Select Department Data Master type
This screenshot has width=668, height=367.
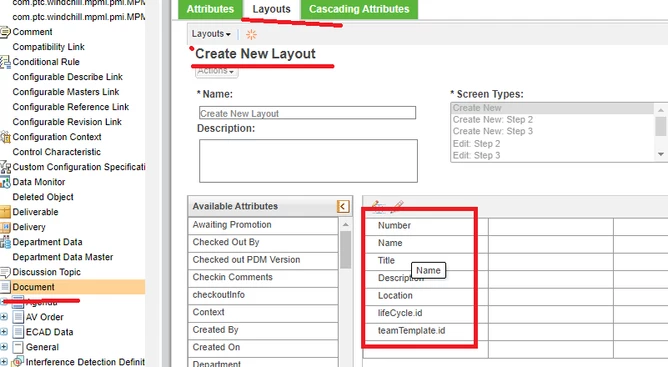pyautogui.click(x=63, y=257)
